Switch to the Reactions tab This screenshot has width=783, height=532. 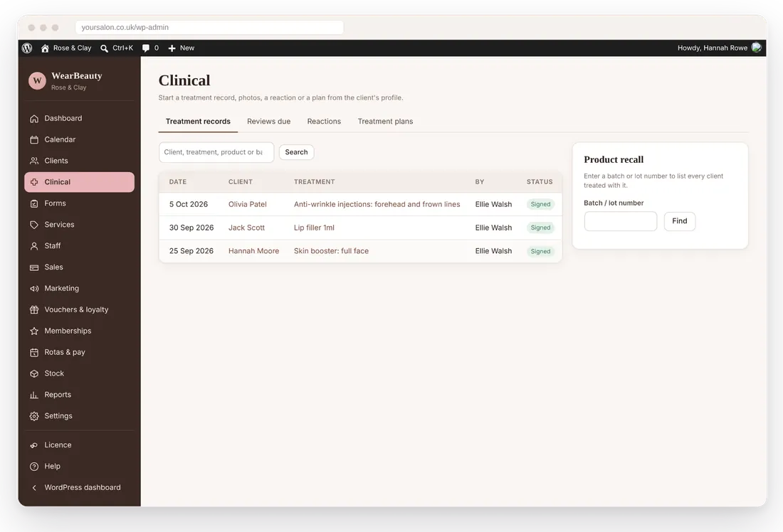324,122
